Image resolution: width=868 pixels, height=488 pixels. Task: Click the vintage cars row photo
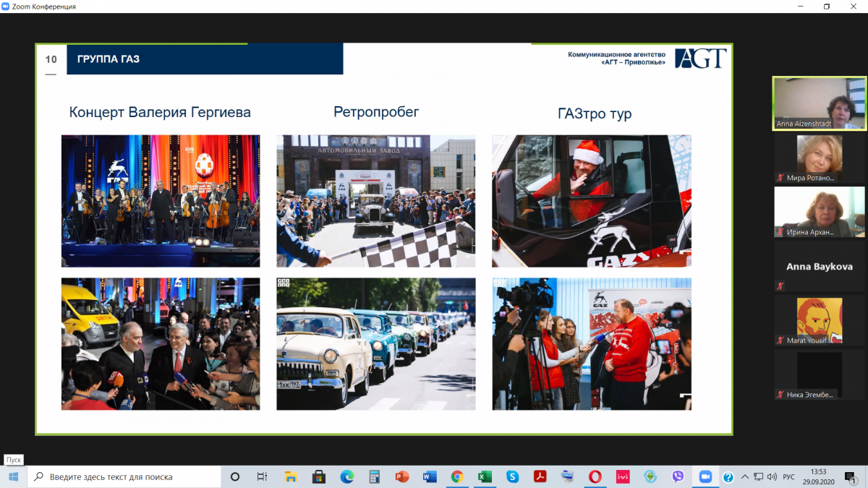pos(376,344)
